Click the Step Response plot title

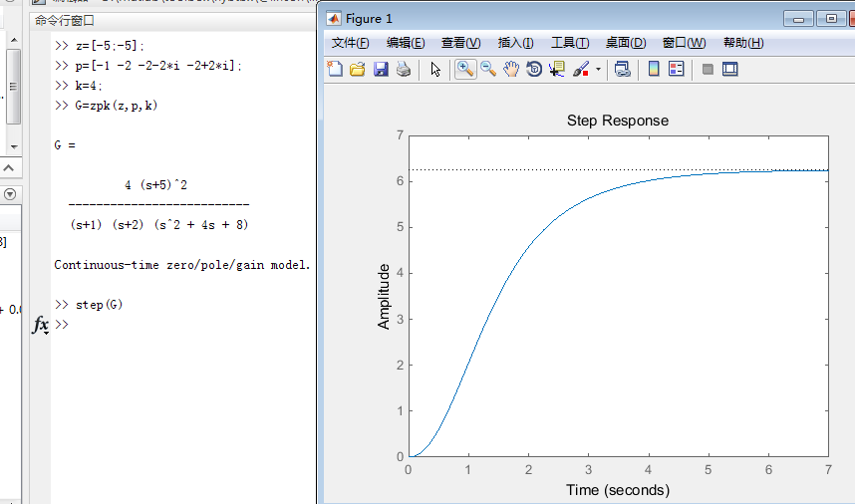pyautogui.click(x=618, y=121)
